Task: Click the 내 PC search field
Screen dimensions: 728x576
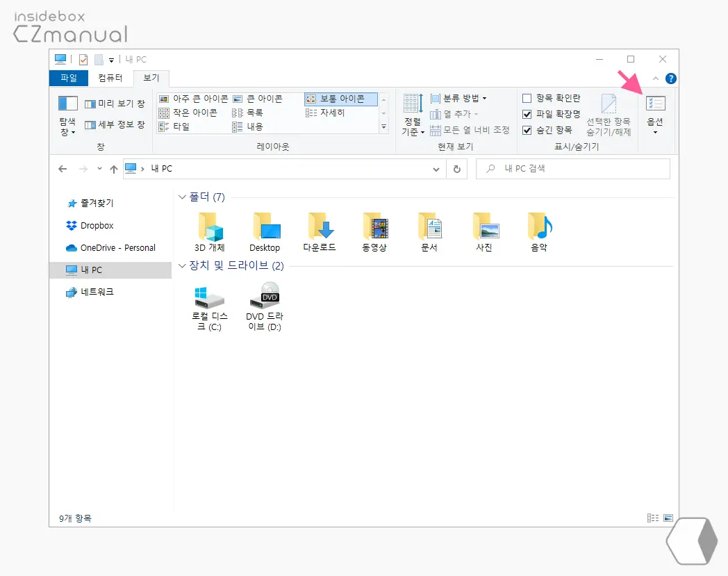Action: (x=573, y=169)
